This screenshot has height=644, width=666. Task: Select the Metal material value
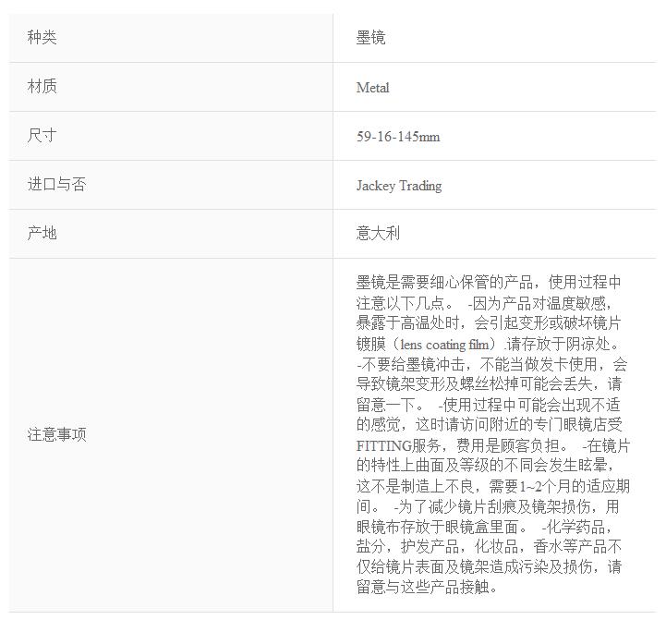pos(372,88)
